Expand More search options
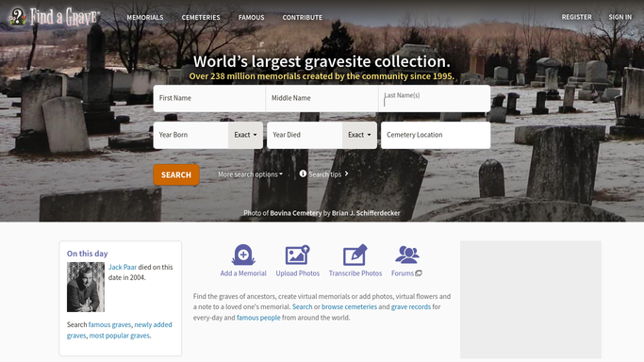Screen dimensions: 644x362 (x=250, y=174)
